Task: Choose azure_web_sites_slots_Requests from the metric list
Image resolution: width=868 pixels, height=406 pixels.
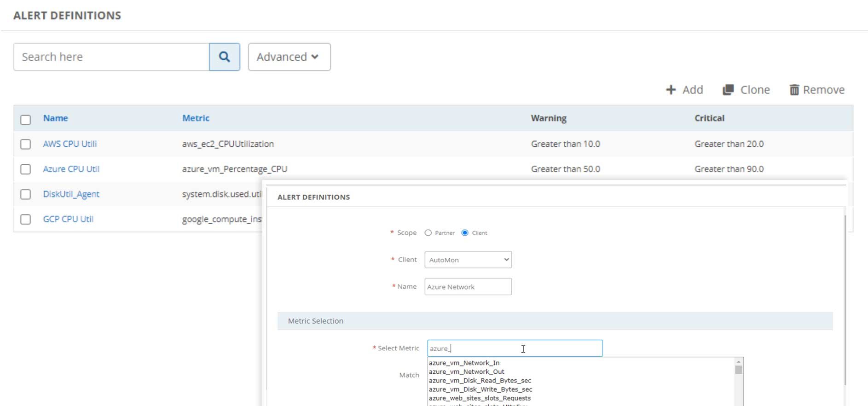Action: [x=480, y=398]
